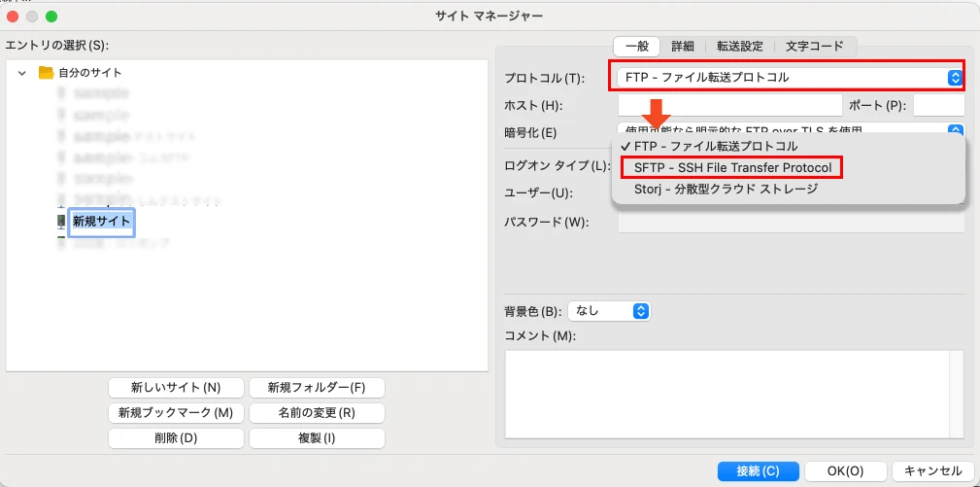Click the server icon beside 新規サイト
The height and width of the screenshot is (487, 980).
[60, 222]
